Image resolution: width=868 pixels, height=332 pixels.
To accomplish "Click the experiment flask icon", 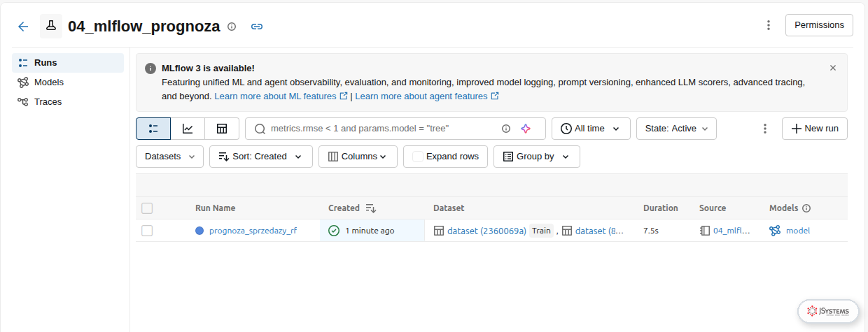I will click(x=50, y=26).
